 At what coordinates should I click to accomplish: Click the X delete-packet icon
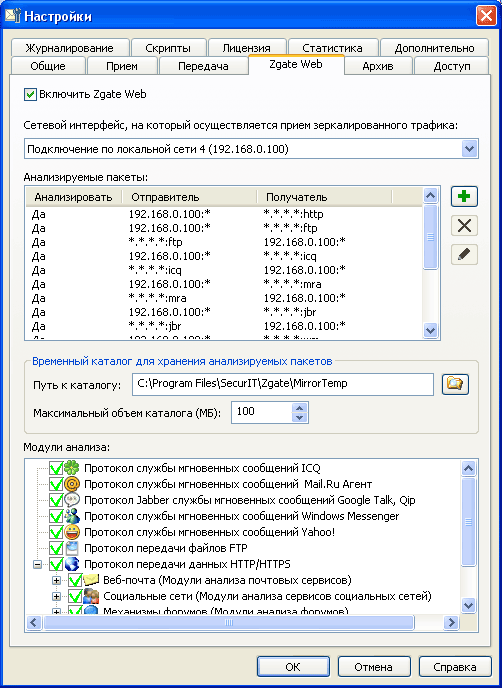464,226
